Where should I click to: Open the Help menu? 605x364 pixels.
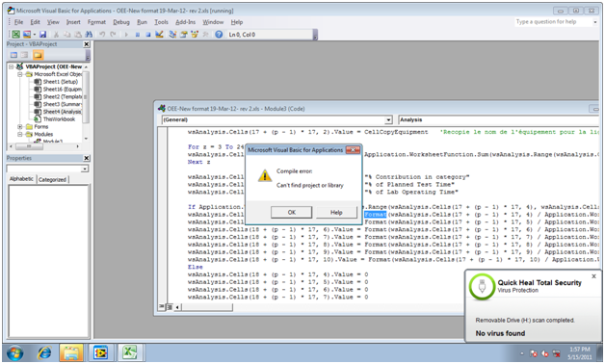[237, 22]
